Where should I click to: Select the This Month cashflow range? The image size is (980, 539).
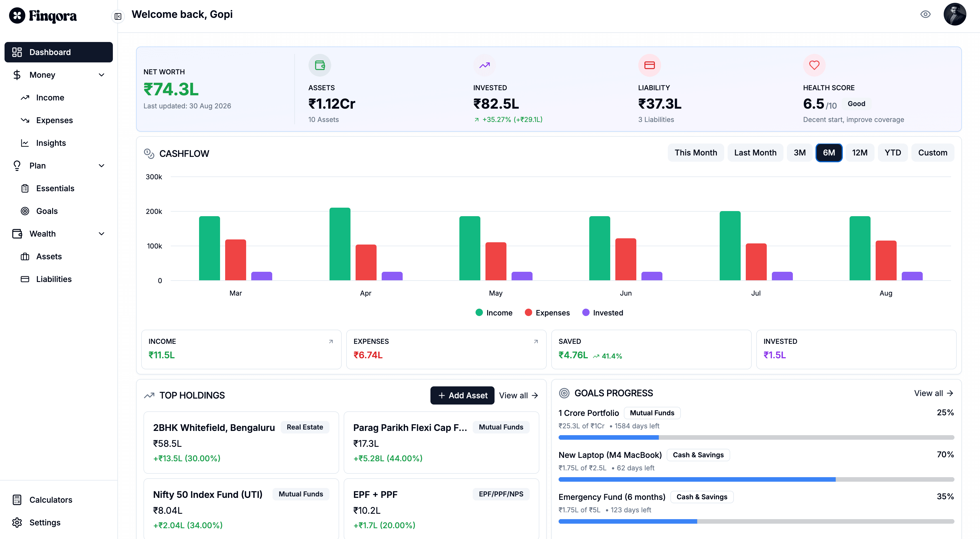(695, 153)
